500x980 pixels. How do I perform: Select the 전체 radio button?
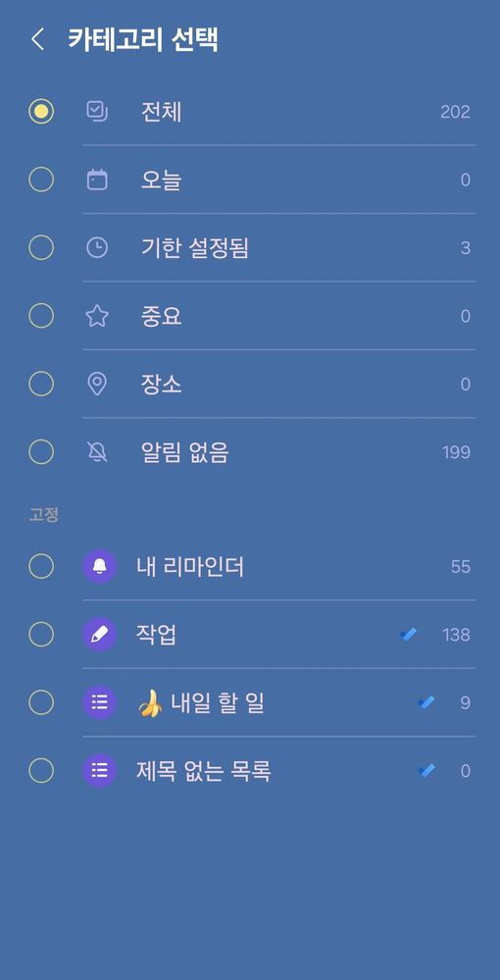tap(41, 112)
